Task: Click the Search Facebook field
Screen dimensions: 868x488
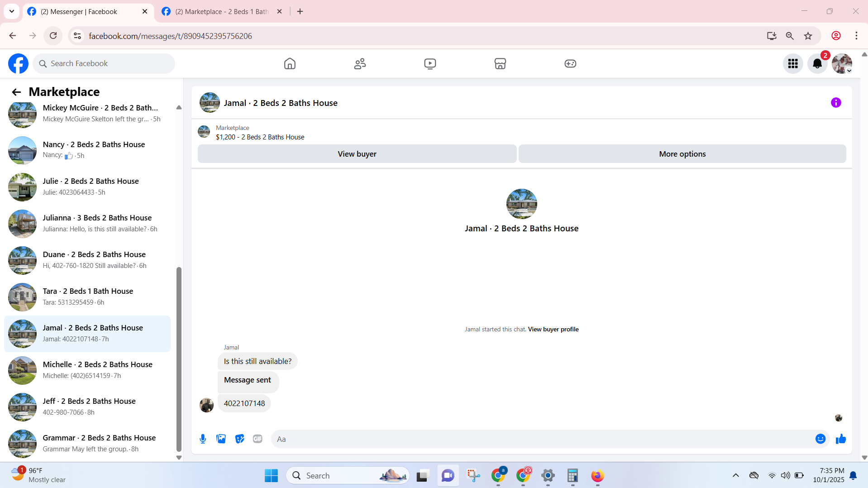Action: 104,64
